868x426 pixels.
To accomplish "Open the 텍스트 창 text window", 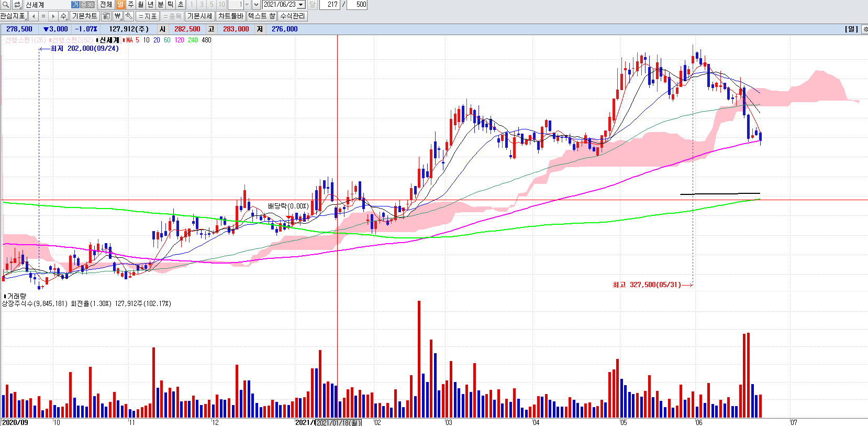I will (x=262, y=16).
